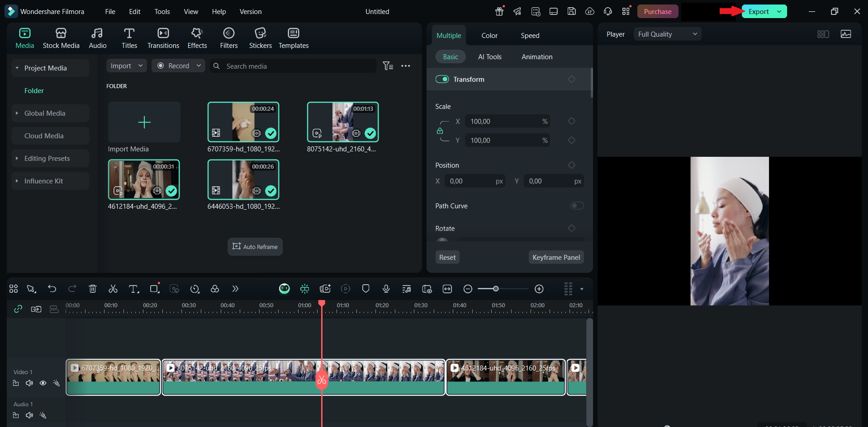Viewport: 868px width, 427px height.
Task: Switch to the Speed tab
Action: click(530, 36)
